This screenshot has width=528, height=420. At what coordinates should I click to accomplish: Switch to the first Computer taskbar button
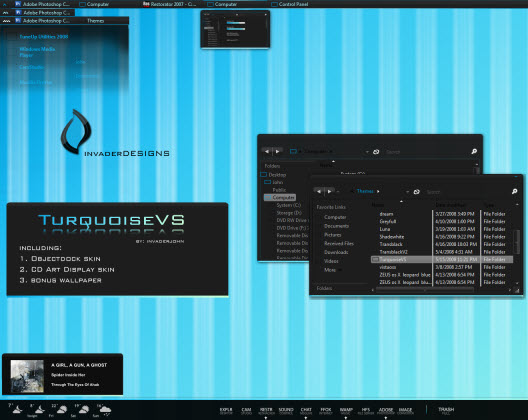coord(94,4)
